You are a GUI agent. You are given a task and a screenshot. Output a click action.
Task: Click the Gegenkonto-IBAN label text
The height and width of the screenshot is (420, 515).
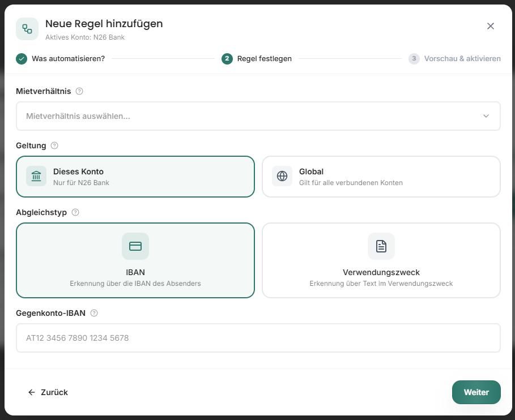pyautogui.click(x=50, y=313)
